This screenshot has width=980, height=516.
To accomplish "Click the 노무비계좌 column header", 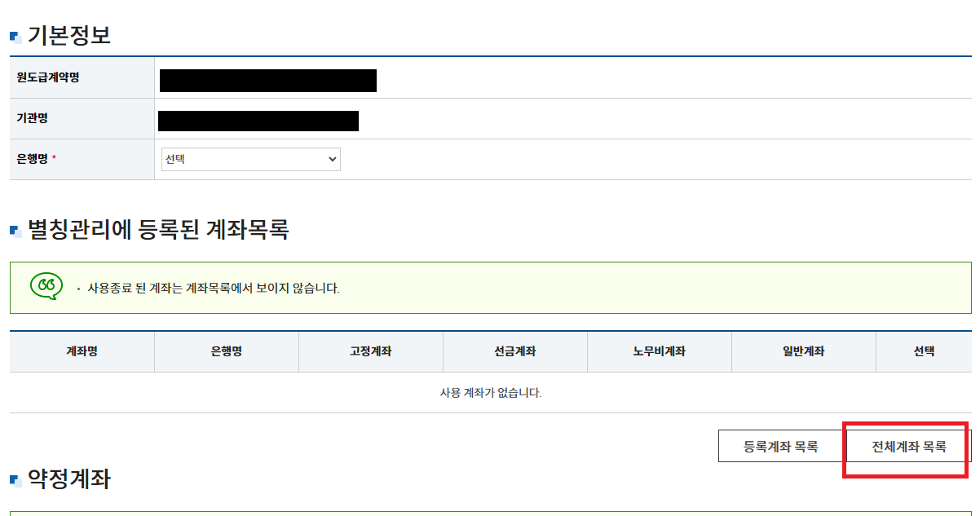I will coord(660,351).
